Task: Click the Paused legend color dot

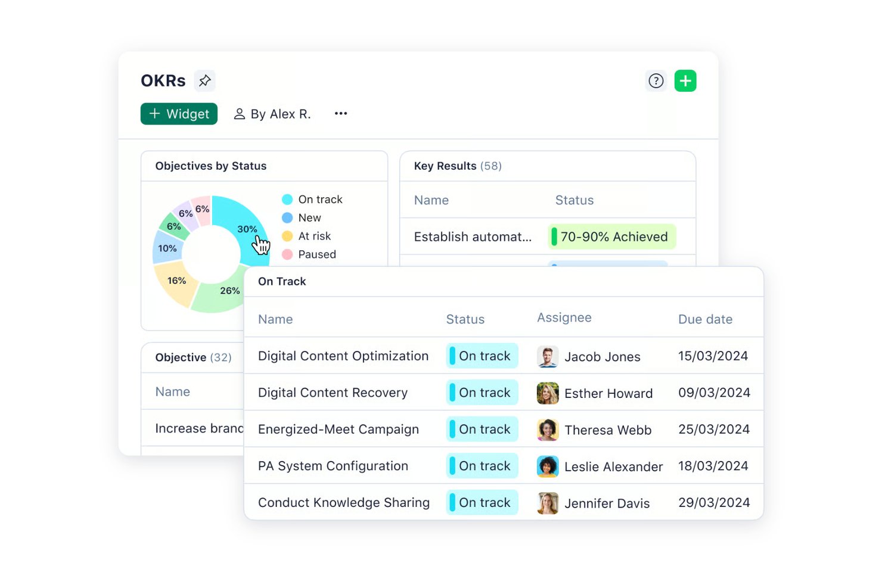Action: coord(287,254)
